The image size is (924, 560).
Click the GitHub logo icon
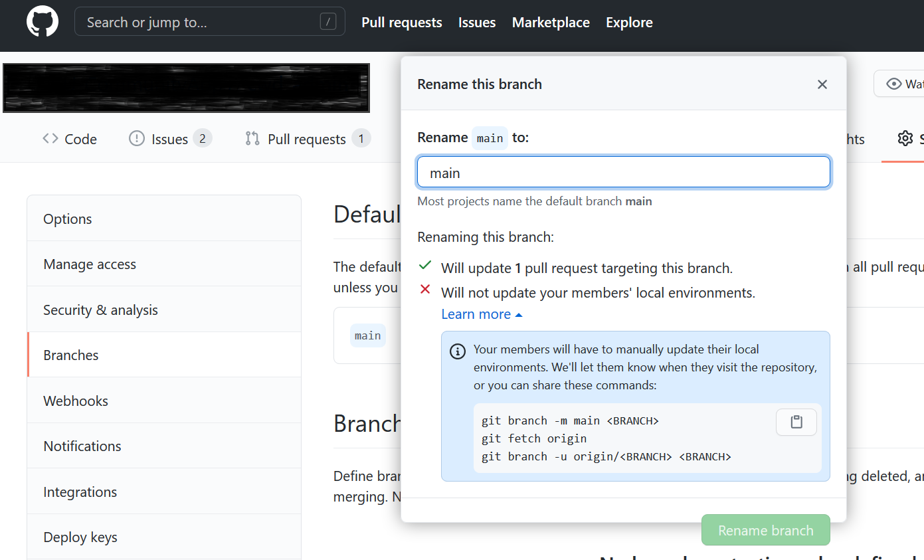(x=42, y=21)
